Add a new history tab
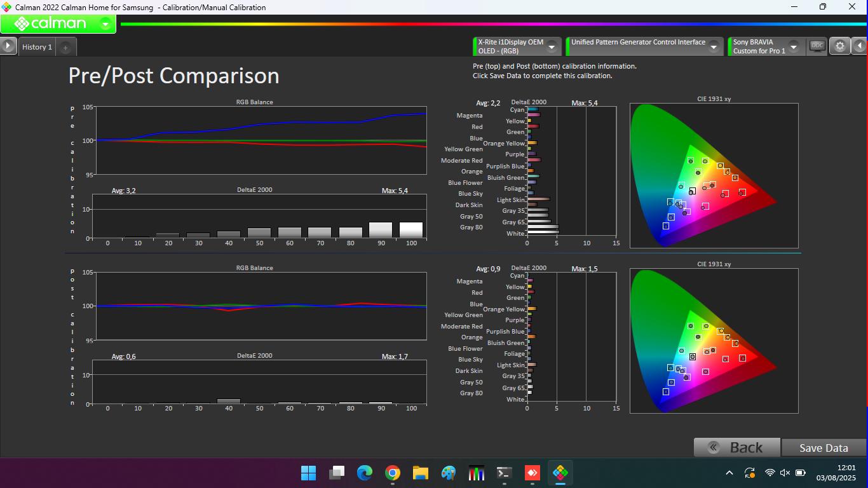The width and height of the screenshot is (868, 488). (65, 48)
